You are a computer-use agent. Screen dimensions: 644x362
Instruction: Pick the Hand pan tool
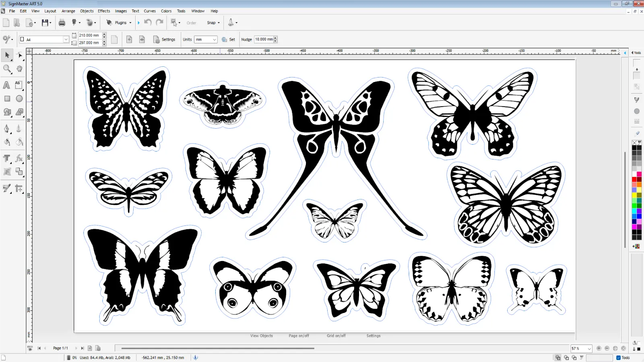tap(19, 69)
